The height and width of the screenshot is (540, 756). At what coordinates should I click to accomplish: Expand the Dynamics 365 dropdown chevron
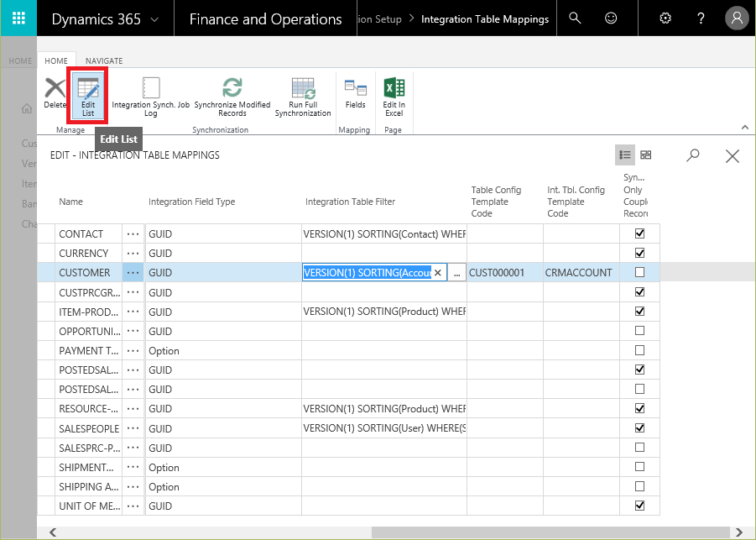coord(154,19)
